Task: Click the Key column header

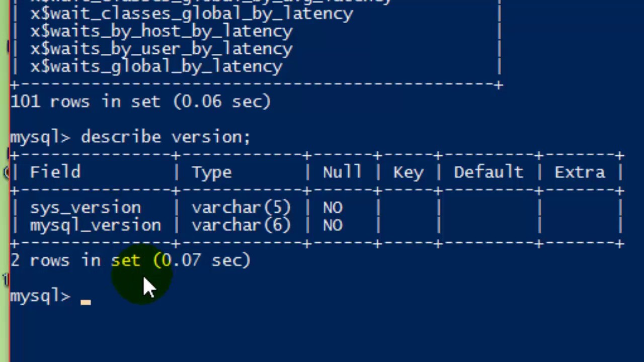Action: [x=408, y=173]
